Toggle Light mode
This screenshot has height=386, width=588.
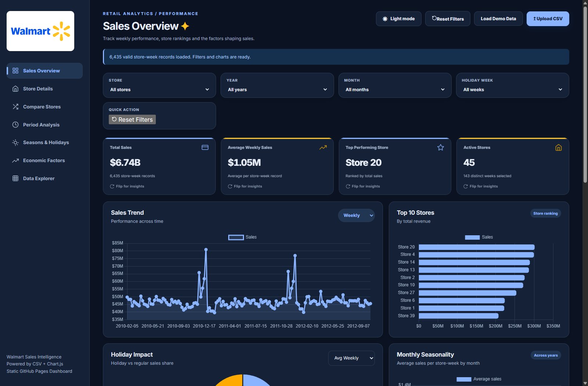399,19
